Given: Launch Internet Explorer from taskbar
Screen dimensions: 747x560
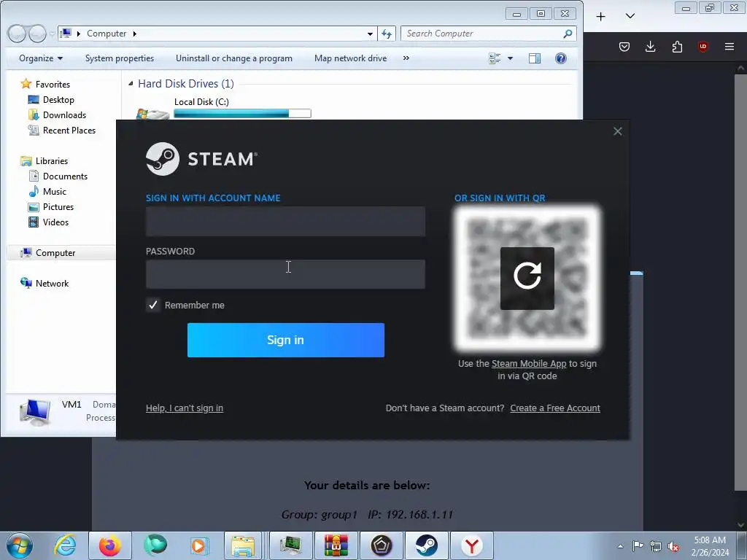Looking at the screenshot, I should point(64,545).
